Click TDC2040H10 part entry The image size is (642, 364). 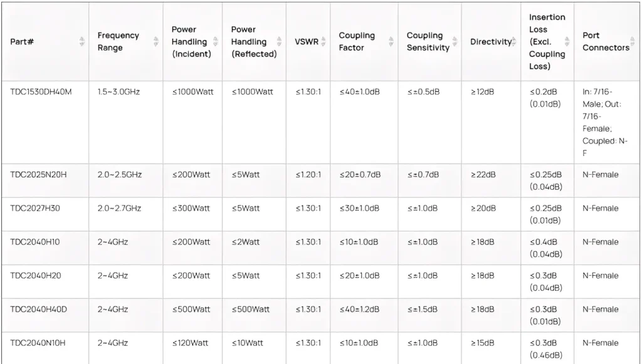click(x=35, y=242)
